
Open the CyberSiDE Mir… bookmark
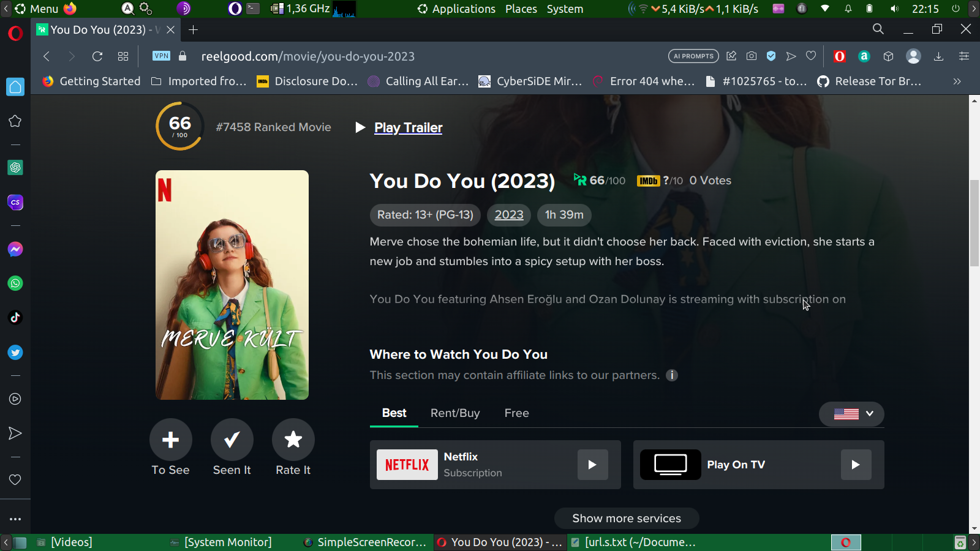click(530, 81)
